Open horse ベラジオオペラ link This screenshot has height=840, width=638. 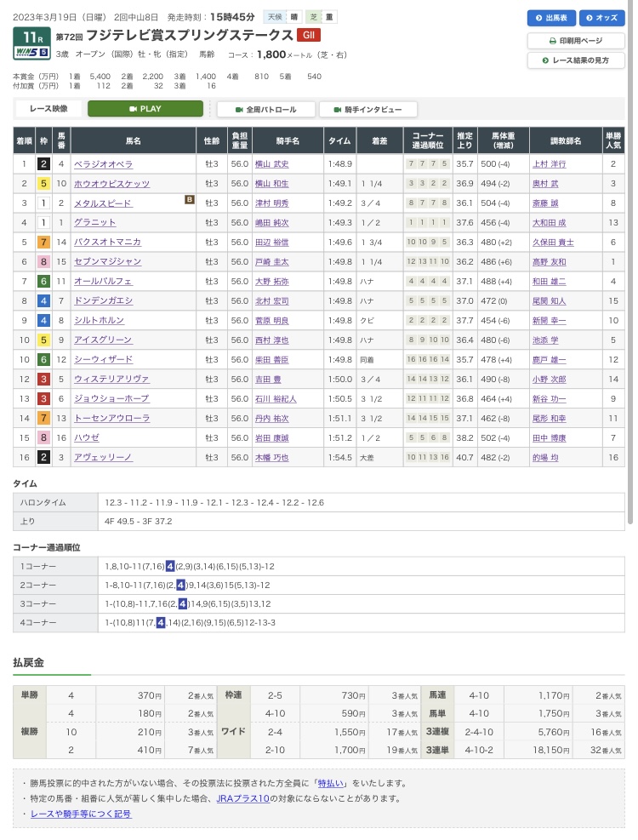(104, 164)
